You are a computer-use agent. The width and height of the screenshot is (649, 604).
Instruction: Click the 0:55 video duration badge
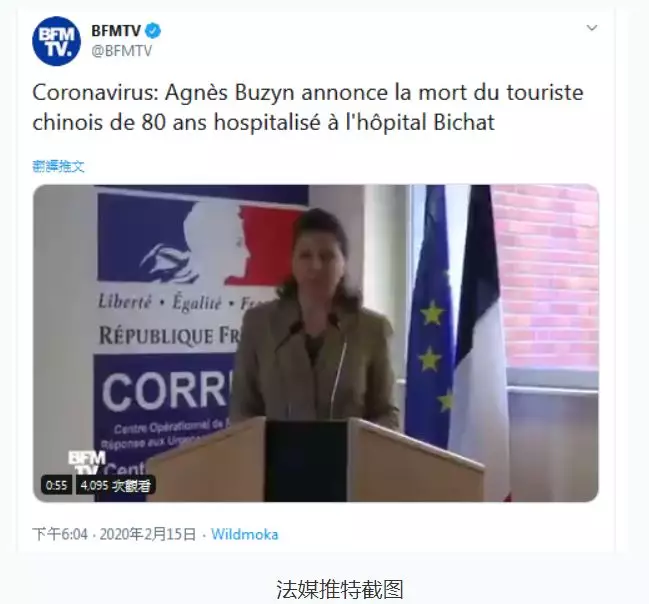click(x=56, y=485)
